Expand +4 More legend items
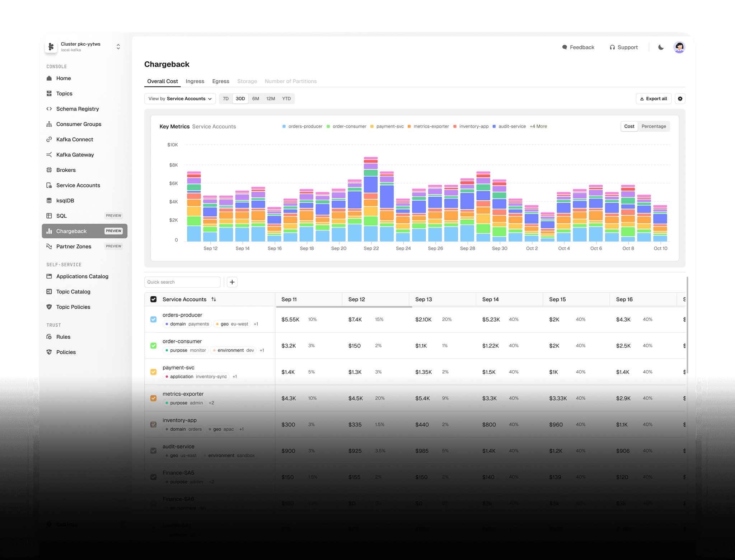This screenshot has height=560, width=735. [538, 126]
